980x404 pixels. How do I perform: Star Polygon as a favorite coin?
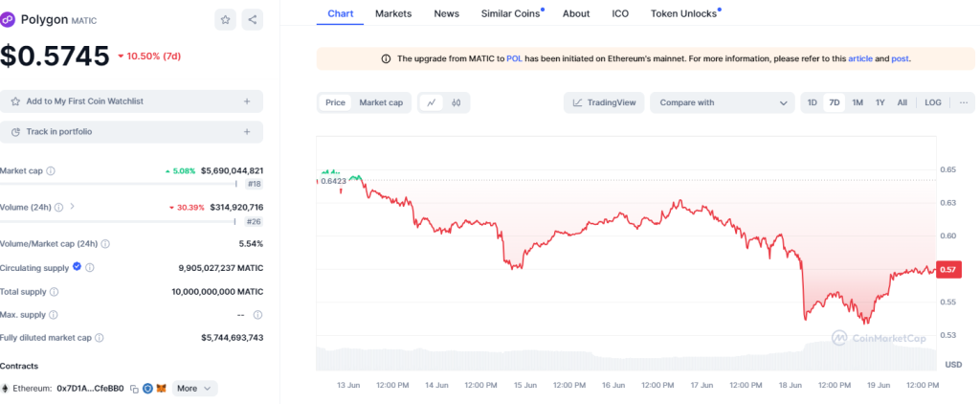coord(225,19)
